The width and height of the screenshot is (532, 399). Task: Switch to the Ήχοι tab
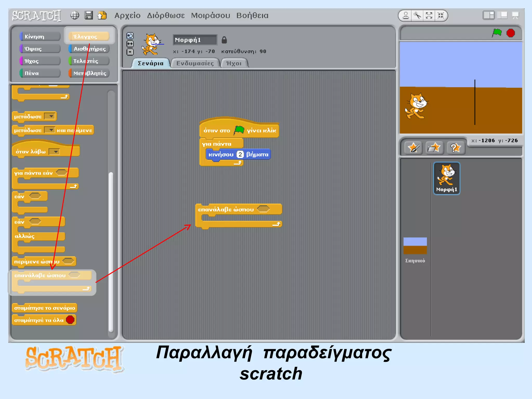click(x=234, y=63)
